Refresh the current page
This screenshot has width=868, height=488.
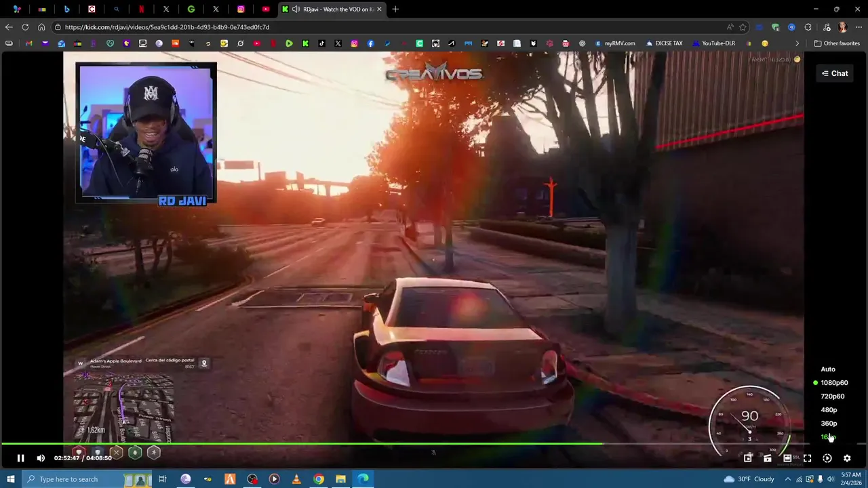click(25, 27)
